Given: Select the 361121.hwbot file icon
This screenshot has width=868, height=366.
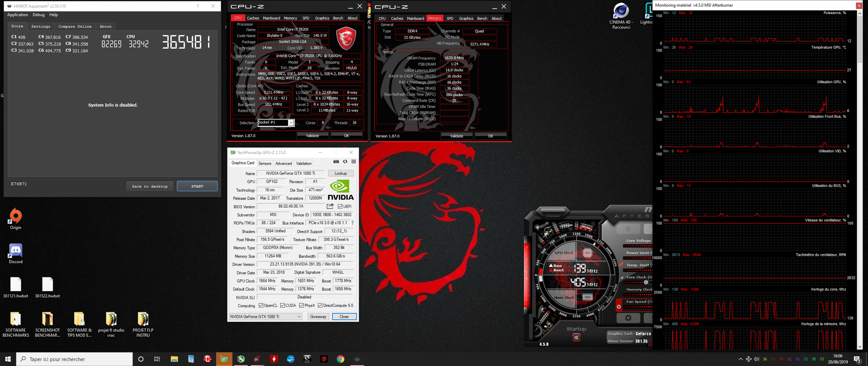Looking at the screenshot, I should click(15, 287).
